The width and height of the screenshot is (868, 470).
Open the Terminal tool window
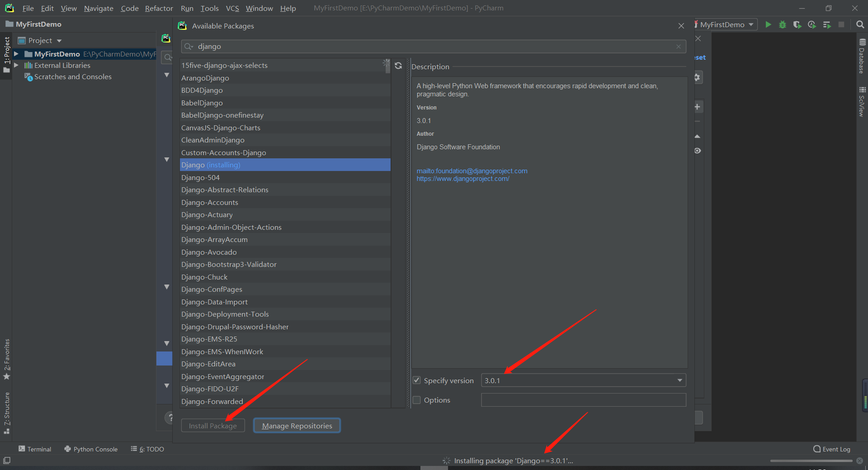[x=35, y=449]
